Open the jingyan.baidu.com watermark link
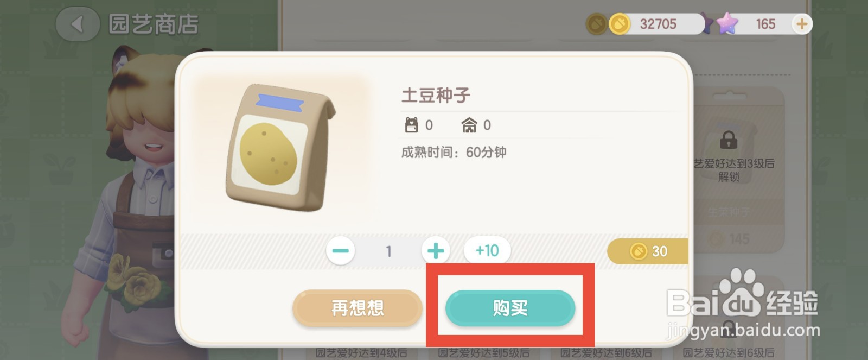Viewport: 868px width, 360px height. point(743,329)
